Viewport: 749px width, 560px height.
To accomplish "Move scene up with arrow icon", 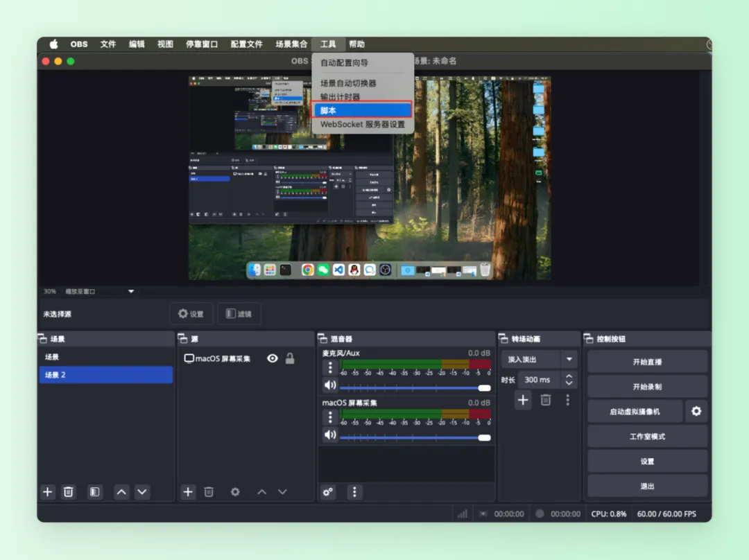I will pyautogui.click(x=121, y=491).
